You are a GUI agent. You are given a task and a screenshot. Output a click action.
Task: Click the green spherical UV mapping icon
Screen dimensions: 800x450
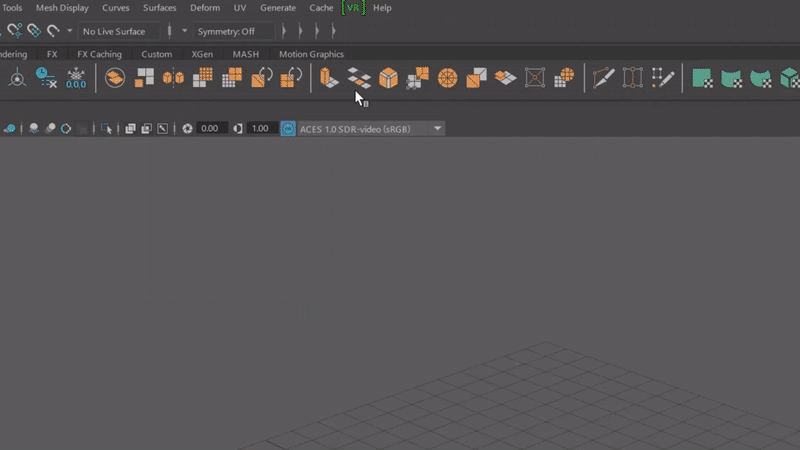point(760,79)
